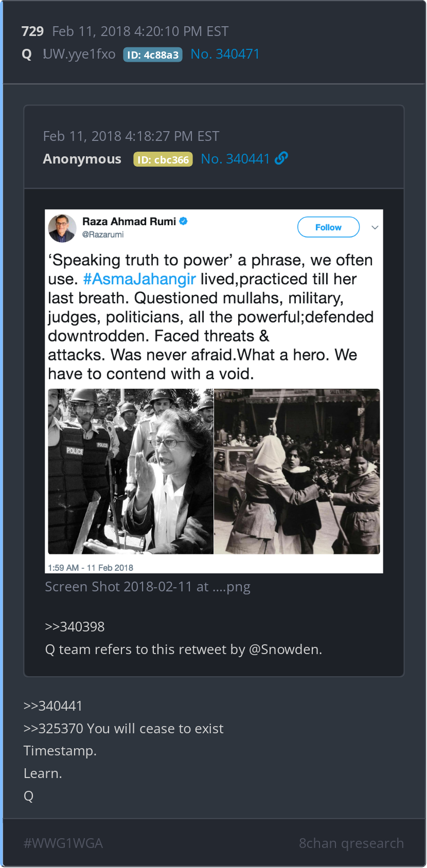427x868 pixels.
Task: Click the chain link icon beside No. 340441
Action: [x=281, y=158]
